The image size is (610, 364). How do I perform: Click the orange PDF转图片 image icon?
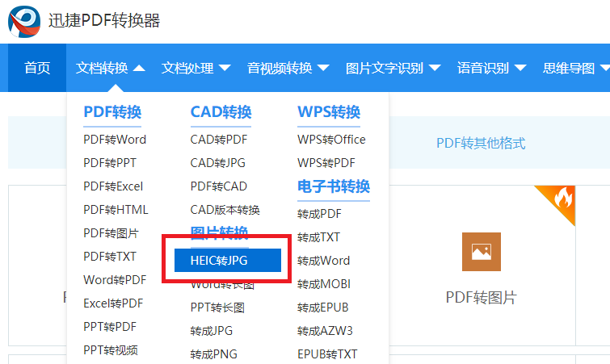click(482, 252)
